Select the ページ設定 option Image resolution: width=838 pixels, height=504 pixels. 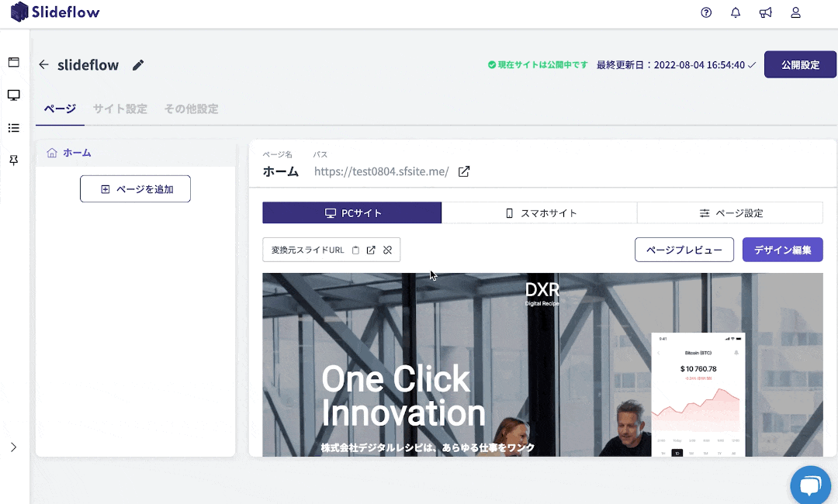click(x=730, y=213)
